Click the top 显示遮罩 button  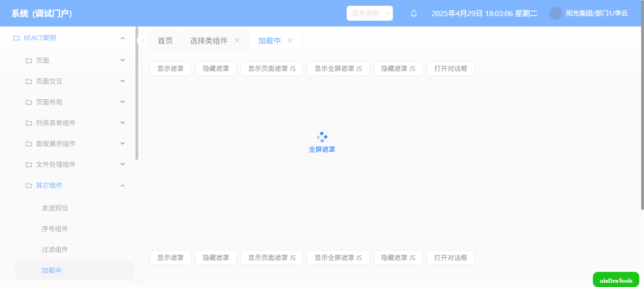pos(170,69)
